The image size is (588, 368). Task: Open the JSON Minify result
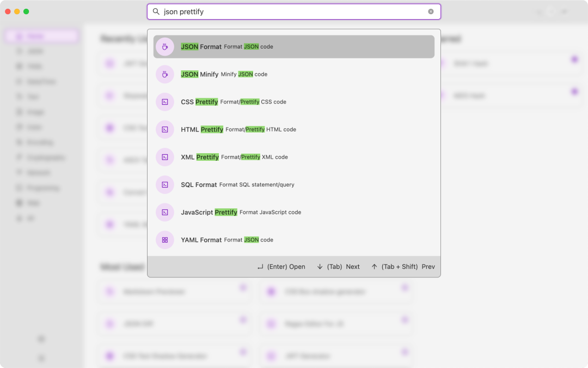(x=293, y=74)
